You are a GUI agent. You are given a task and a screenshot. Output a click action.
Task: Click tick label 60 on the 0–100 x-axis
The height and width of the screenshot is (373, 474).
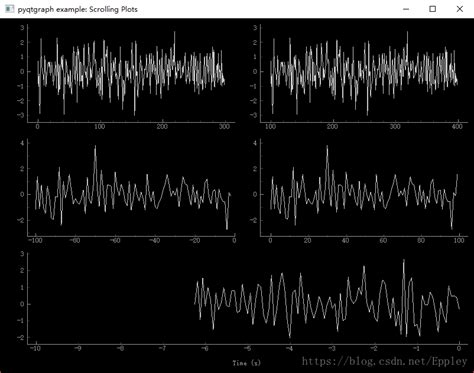point(383,240)
